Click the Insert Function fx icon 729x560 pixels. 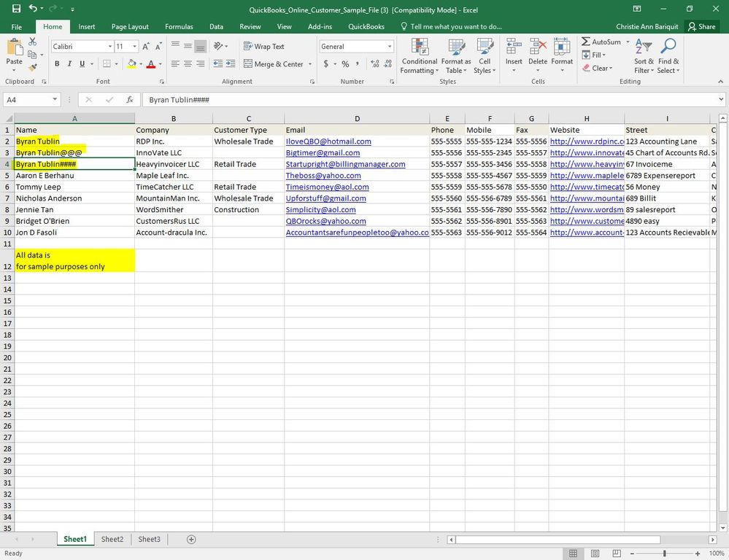pos(130,99)
